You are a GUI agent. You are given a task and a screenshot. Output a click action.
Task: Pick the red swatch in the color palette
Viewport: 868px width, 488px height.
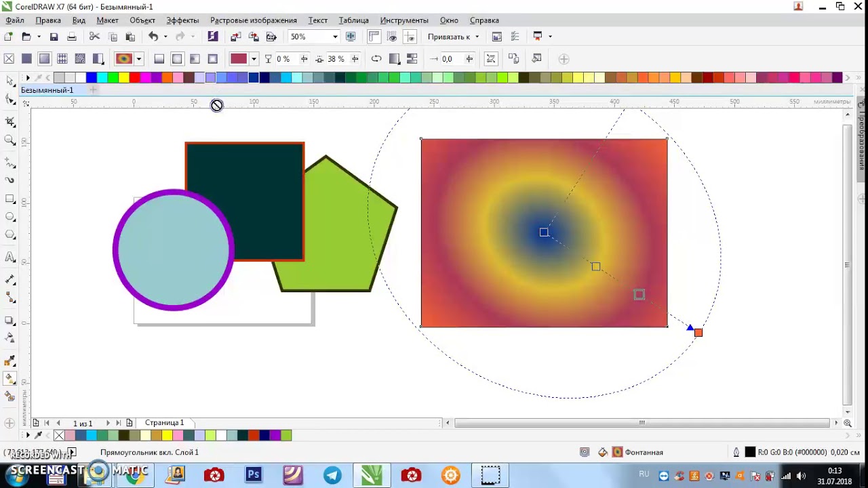click(135, 78)
